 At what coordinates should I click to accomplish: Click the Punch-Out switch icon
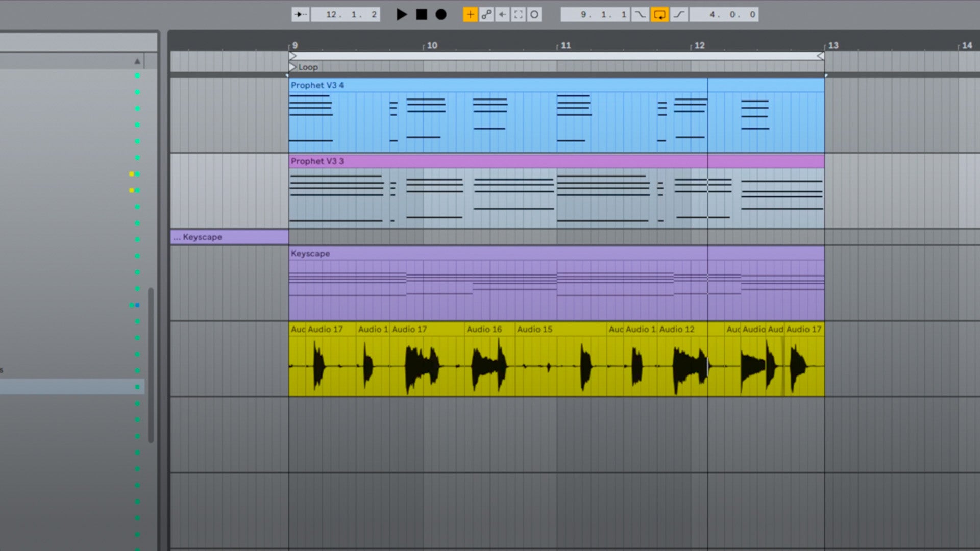679,15
